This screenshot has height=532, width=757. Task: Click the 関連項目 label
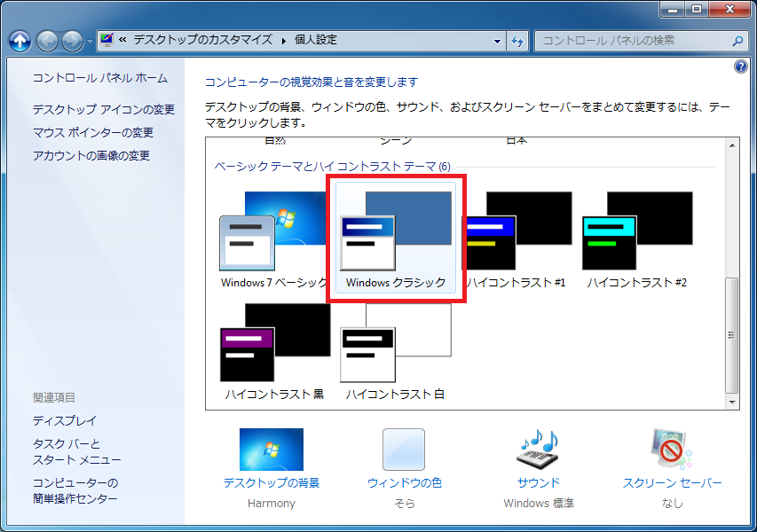click(54, 397)
